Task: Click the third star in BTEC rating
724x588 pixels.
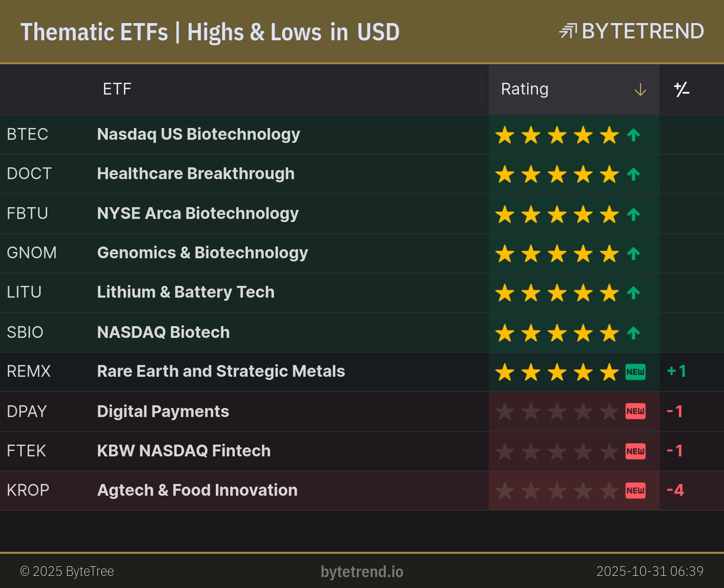Action: point(557,135)
